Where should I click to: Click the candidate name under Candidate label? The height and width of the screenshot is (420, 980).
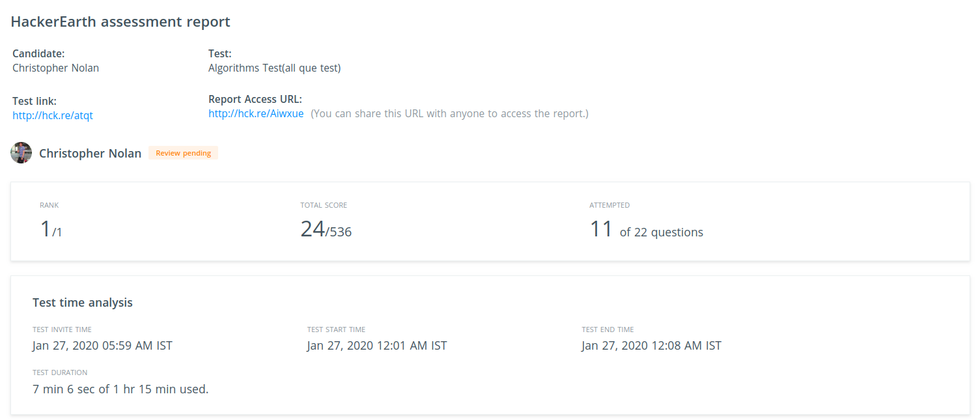56,68
